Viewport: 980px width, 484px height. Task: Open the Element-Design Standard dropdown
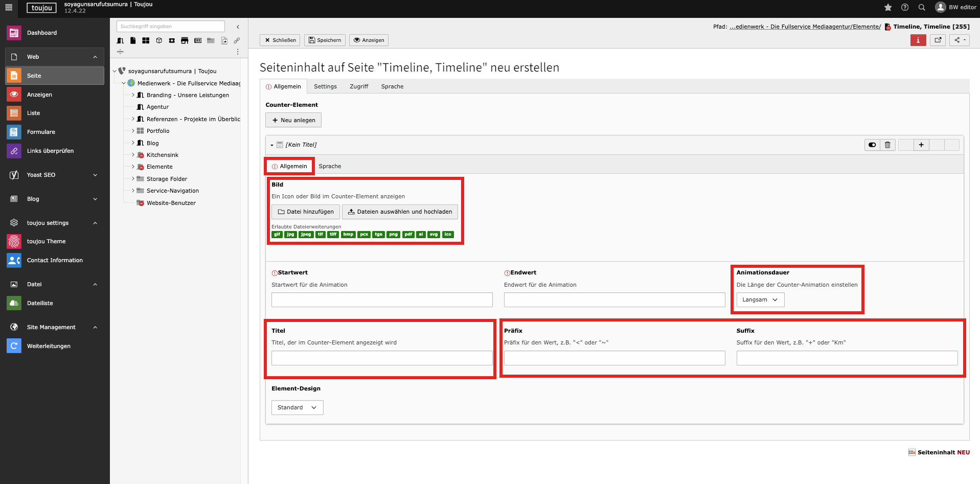(297, 407)
